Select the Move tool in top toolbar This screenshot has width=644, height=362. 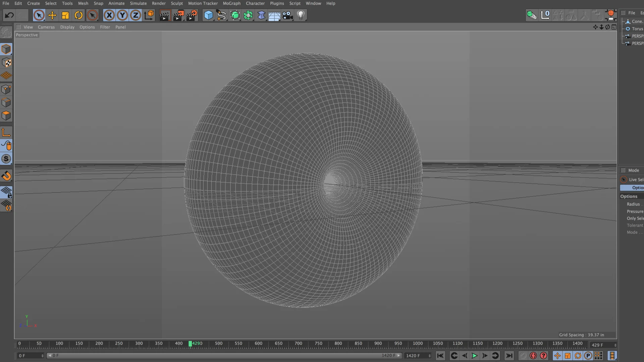(x=52, y=15)
